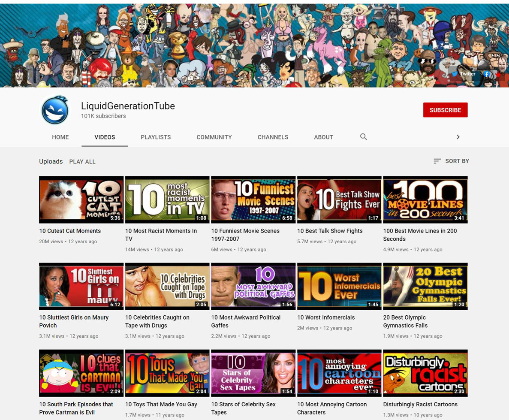
Task: Play the Most Annoying Cartoon Characters thumbnail
Action: pos(339,373)
